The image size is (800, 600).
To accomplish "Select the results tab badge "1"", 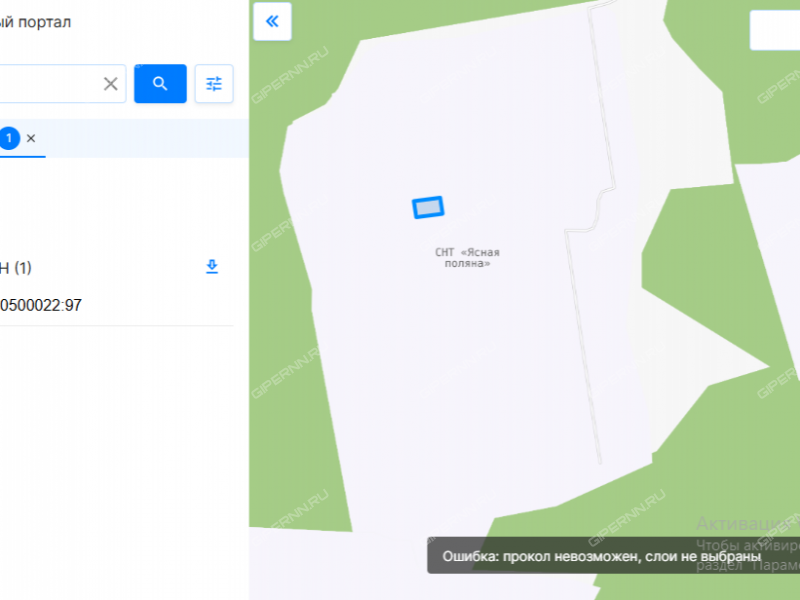I will 9,138.
